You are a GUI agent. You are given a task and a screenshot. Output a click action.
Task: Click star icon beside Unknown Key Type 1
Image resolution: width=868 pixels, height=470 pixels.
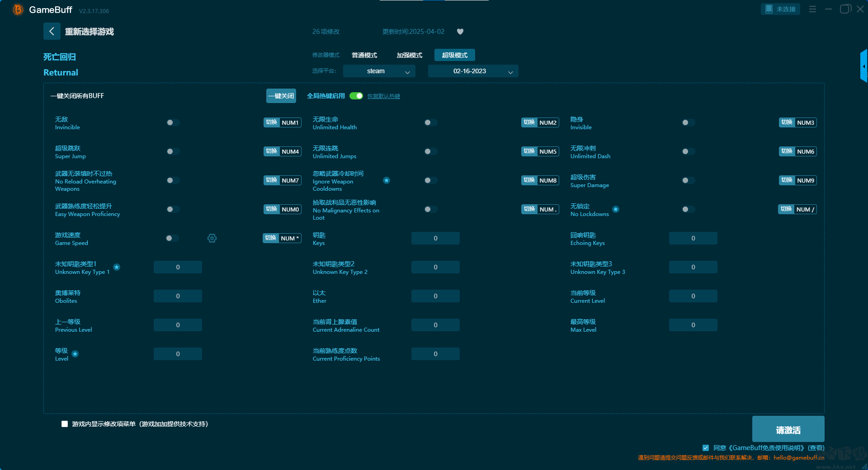pyautogui.click(x=117, y=267)
